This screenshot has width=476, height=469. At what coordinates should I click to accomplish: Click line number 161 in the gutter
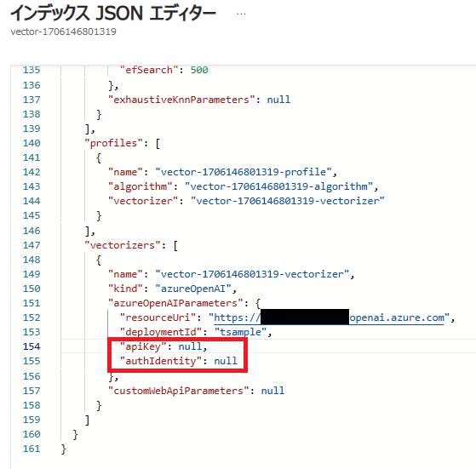click(32, 449)
